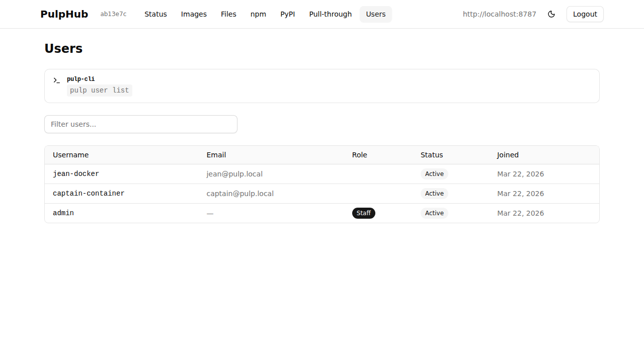Image resolution: width=644 pixels, height=362 pixels.
Task: Click the PulpHub logo
Action: [x=64, y=14]
